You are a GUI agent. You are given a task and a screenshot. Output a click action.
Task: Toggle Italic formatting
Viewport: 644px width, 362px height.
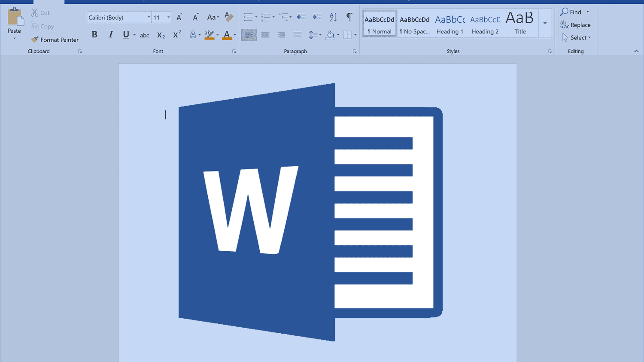[x=110, y=35]
